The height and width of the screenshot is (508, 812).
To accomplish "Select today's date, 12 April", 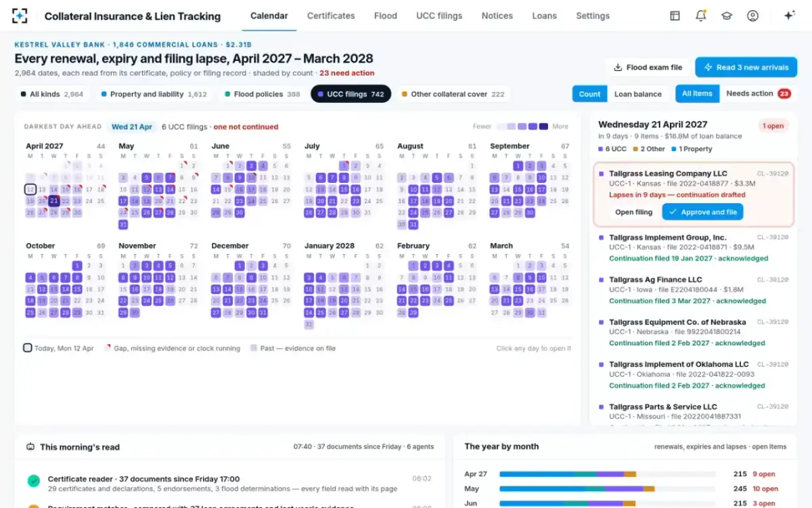I will [30, 190].
